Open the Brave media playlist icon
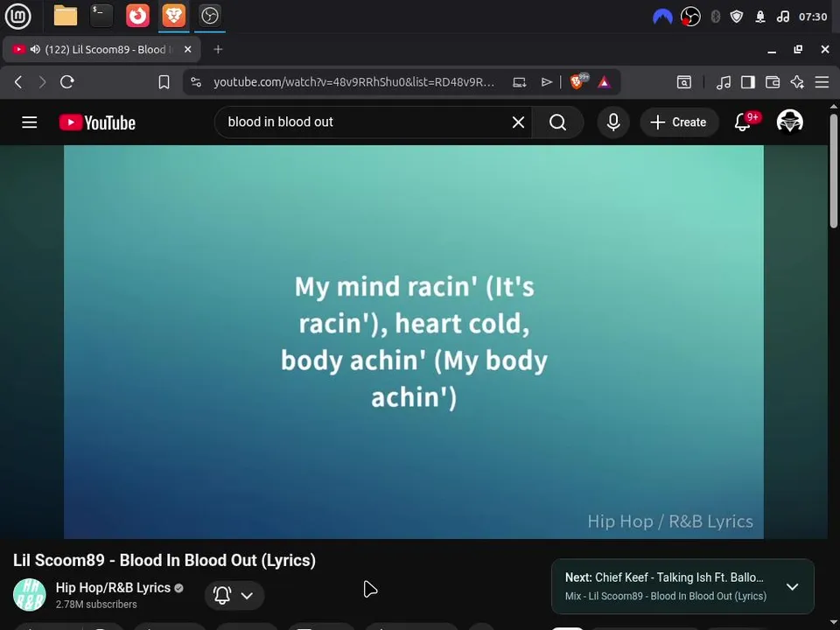Screen dimensions: 840x630 (x=724, y=82)
